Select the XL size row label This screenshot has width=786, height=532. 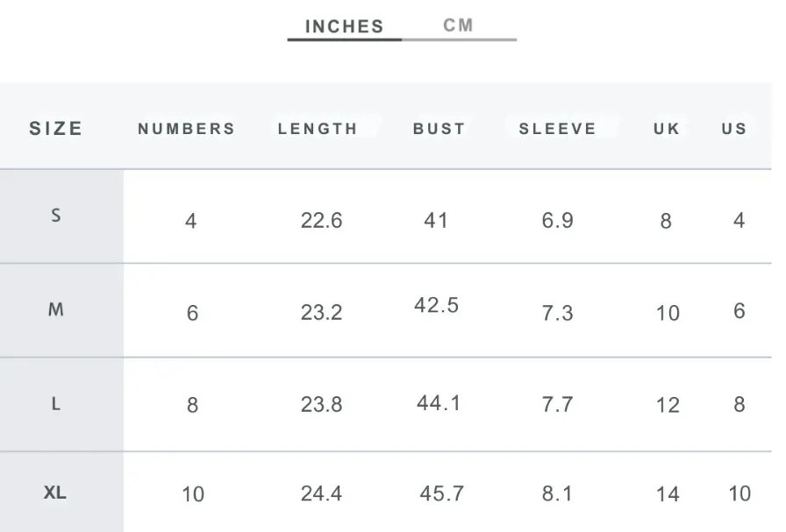(55, 493)
